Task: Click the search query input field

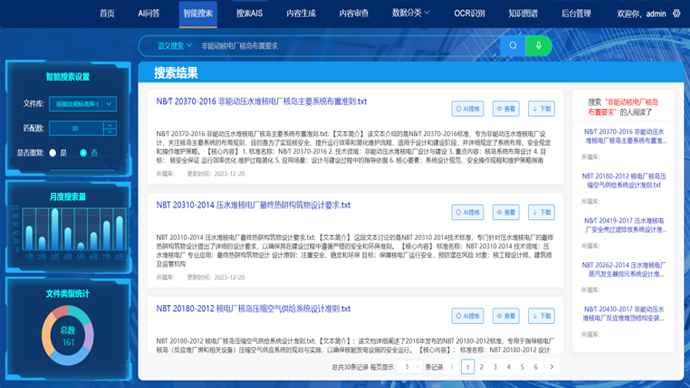Action: (348, 46)
